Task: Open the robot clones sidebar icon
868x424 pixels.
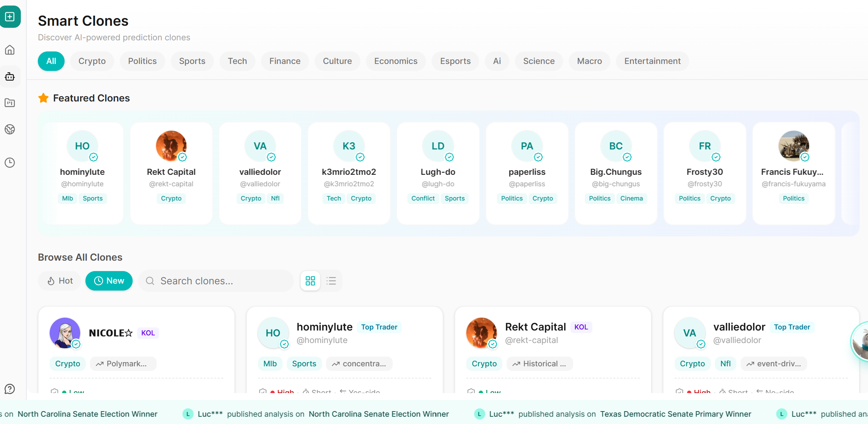Action: pos(10,76)
